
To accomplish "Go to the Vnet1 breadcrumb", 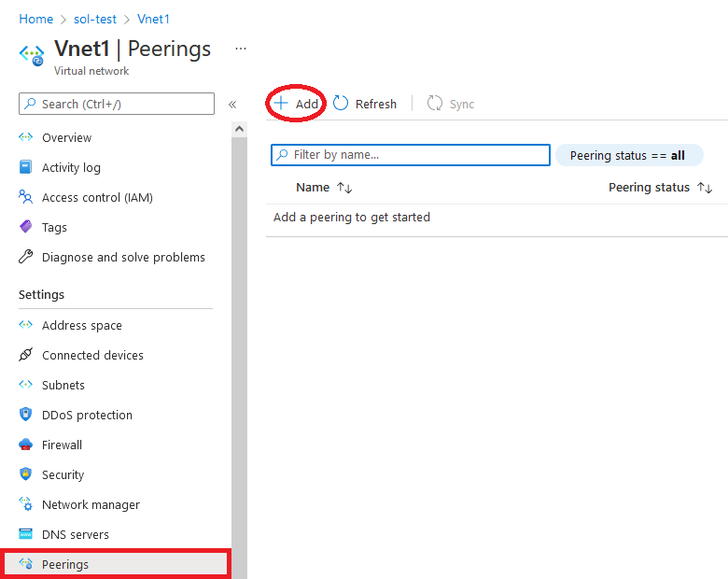I will (x=153, y=19).
